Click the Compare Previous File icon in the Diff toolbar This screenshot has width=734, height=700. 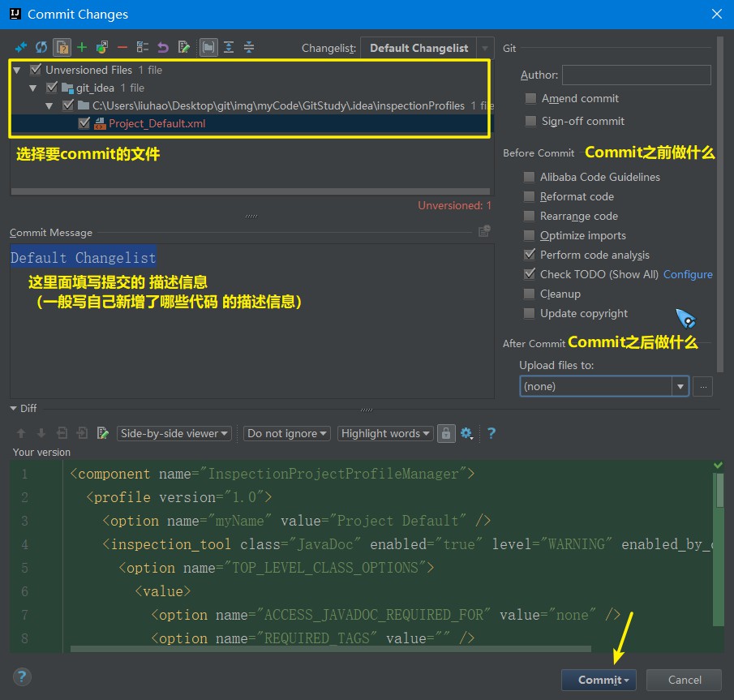[62, 433]
